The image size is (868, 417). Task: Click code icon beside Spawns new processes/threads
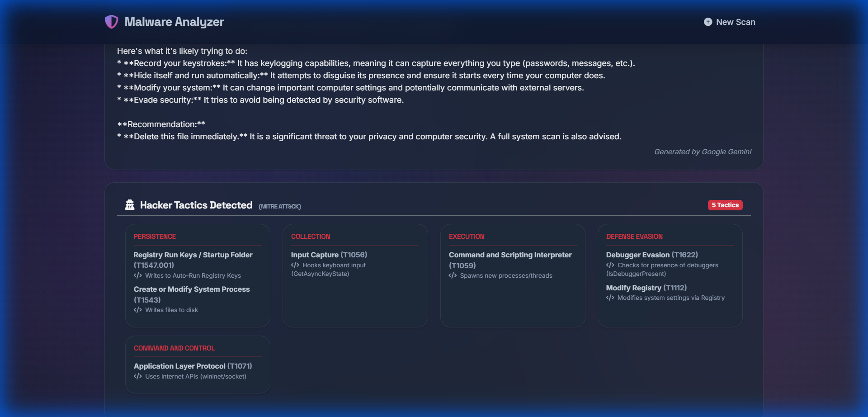(x=453, y=275)
